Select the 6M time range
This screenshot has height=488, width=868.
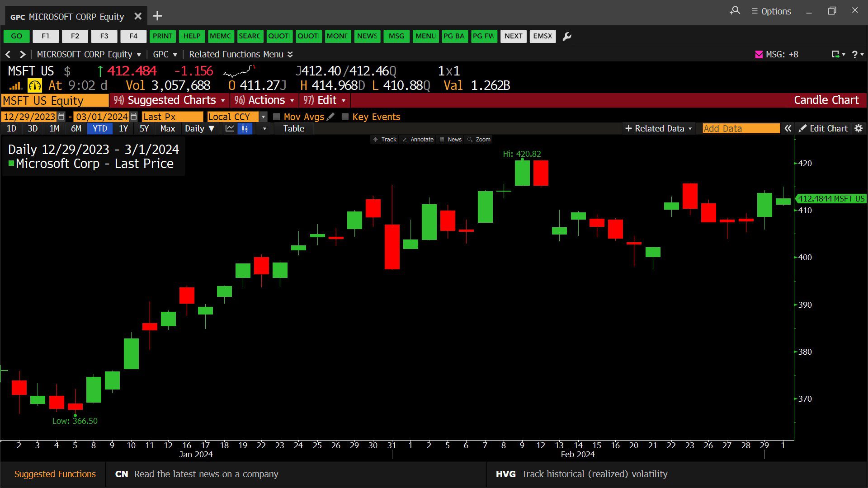pyautogui.click(x=76, y=128)
